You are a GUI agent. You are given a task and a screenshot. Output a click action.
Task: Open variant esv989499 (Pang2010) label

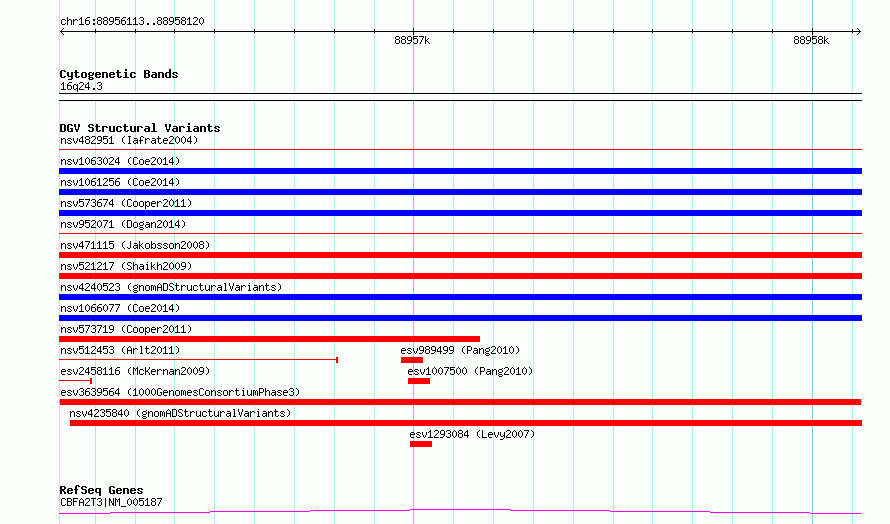point(460,350)
